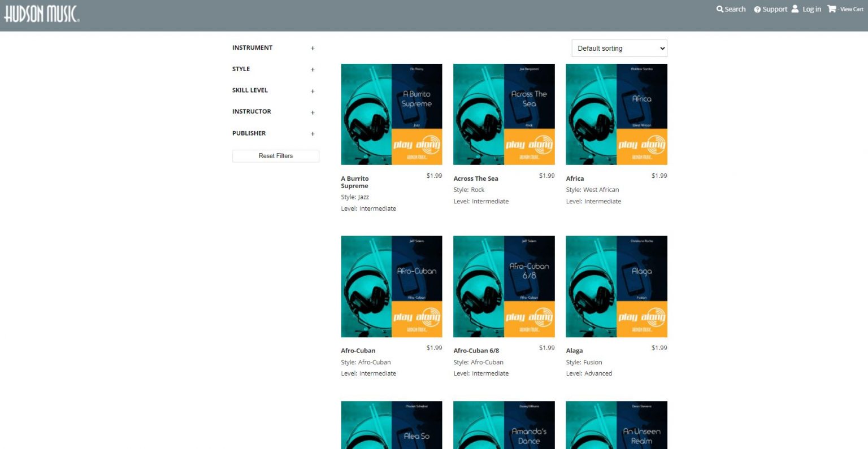
Task: Click the Log in text link
Action: 811,10
